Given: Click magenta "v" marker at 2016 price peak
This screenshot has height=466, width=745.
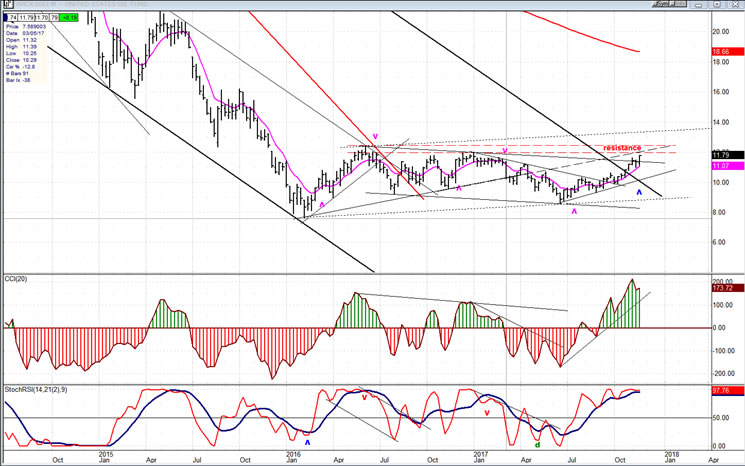Looking at the screenshot, I should point(375,136).
